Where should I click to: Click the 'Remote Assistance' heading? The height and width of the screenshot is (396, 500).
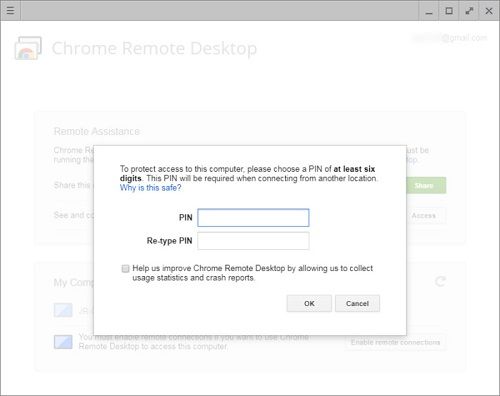pos(97,131)
